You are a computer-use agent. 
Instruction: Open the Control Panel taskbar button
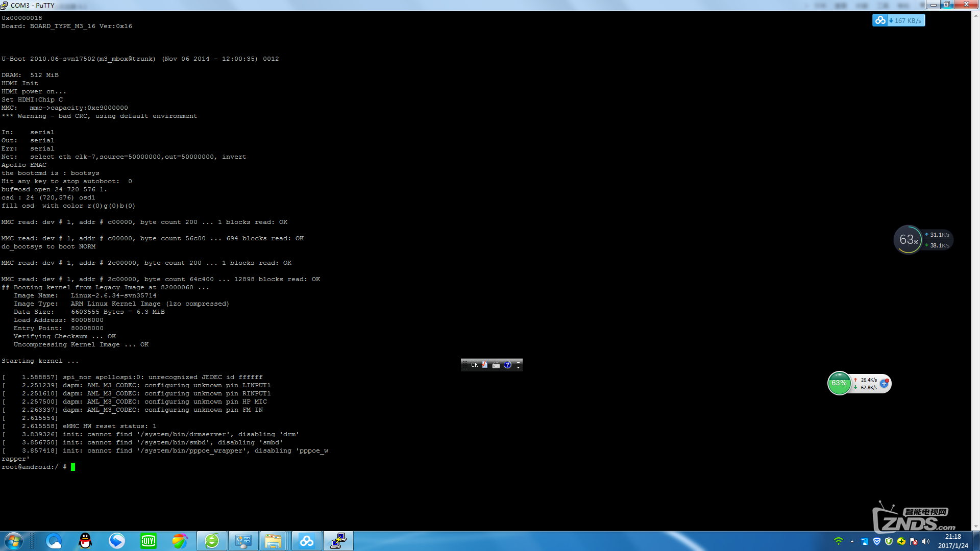coord(243,541)
